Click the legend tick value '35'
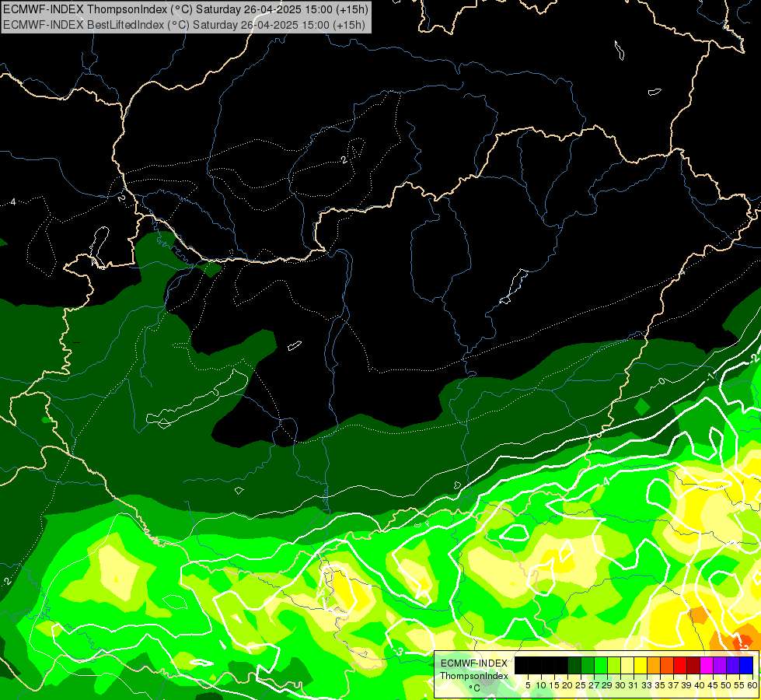 [x=660, y=685]
